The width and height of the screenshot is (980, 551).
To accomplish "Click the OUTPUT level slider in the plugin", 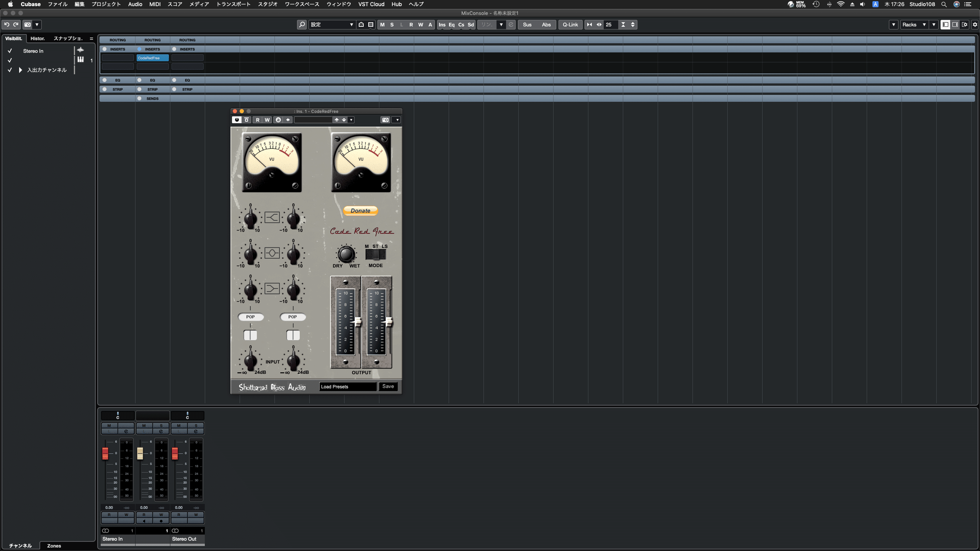I will click(357, 323).
